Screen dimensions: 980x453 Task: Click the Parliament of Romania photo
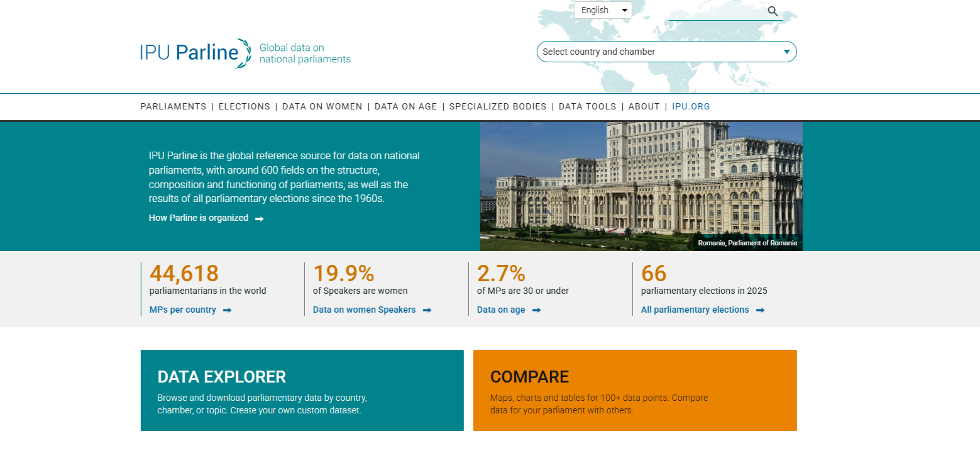coord(641,186)
